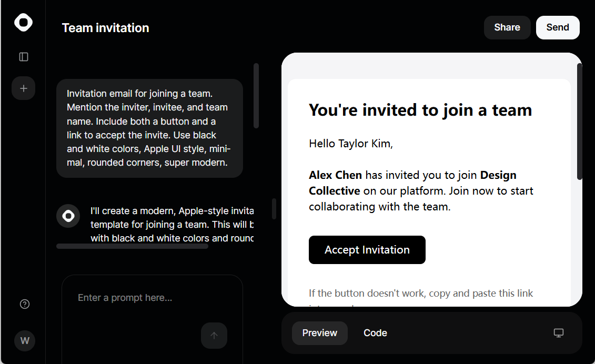Click the horizontal scrollbar under the assistant reply
The image size is (595, 364).
click(132, 246)
